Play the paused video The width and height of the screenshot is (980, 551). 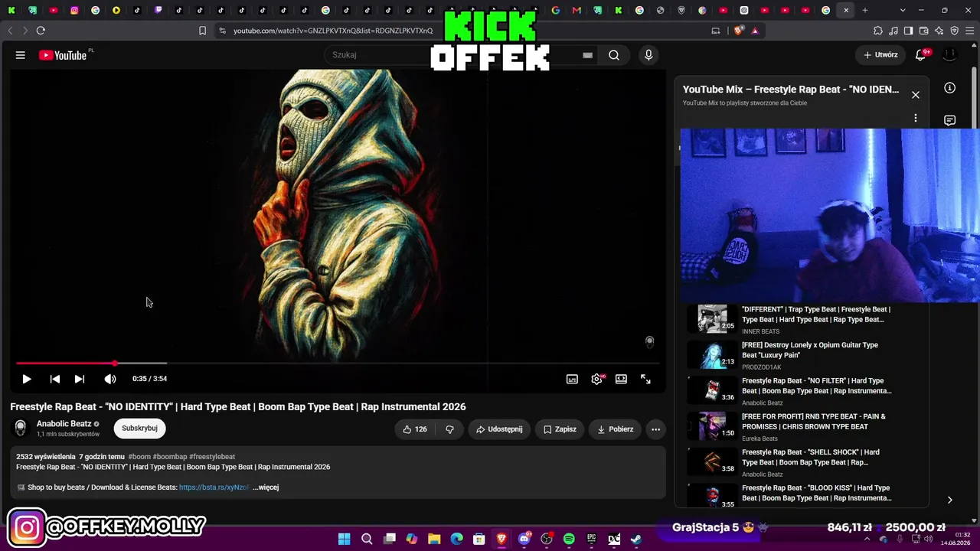pos(27,379)
